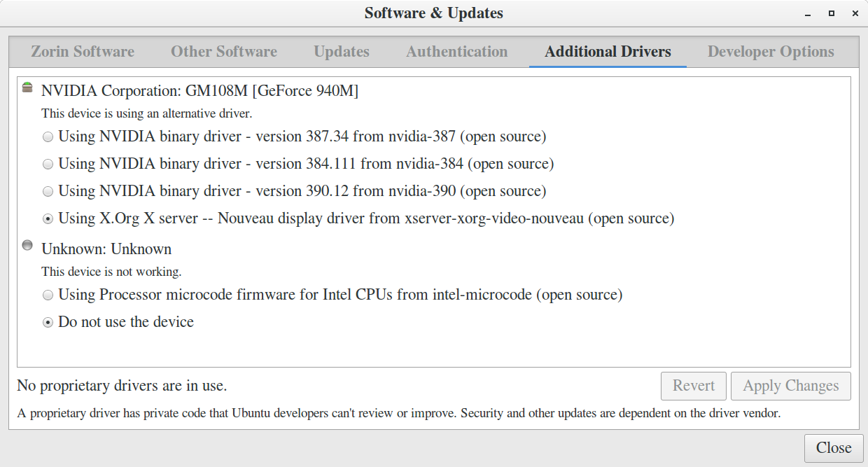Switch to Developer Options tab
The image size is (868, 467).
coord(771,52)
